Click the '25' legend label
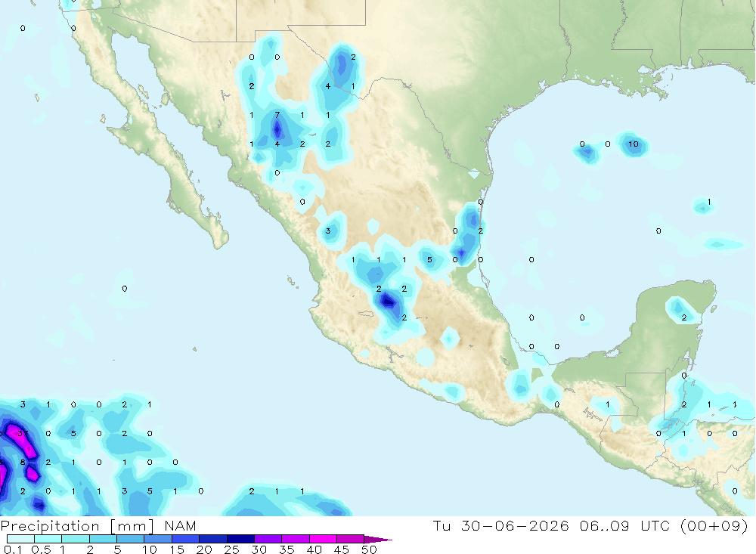The width and height of the screenshot is (756, 554). [x=231, y=549]
